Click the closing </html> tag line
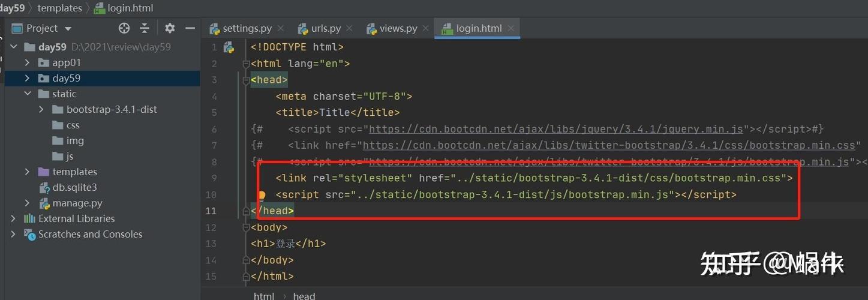 tap(272, 277)
